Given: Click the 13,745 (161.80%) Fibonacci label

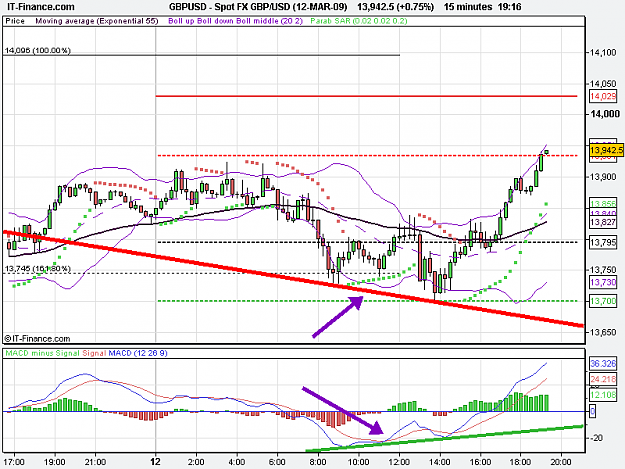Looking at the screenshot, I should click(x=37, y=269).
